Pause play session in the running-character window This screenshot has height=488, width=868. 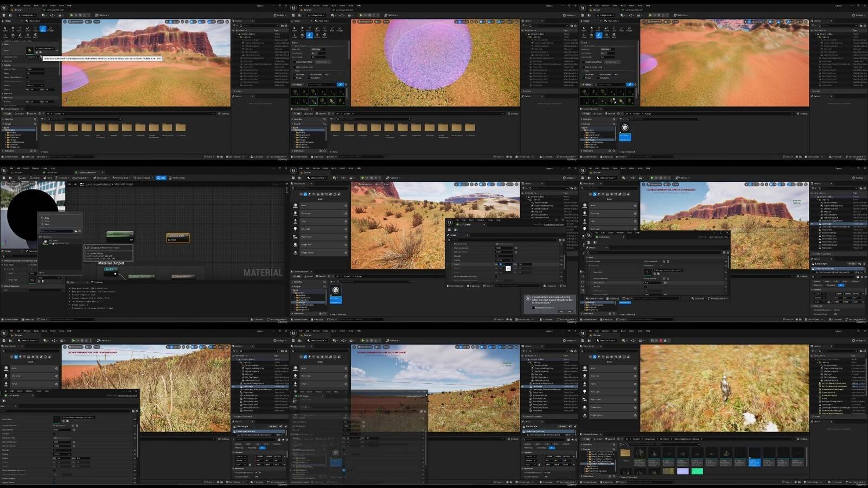(x=652, y=340)
